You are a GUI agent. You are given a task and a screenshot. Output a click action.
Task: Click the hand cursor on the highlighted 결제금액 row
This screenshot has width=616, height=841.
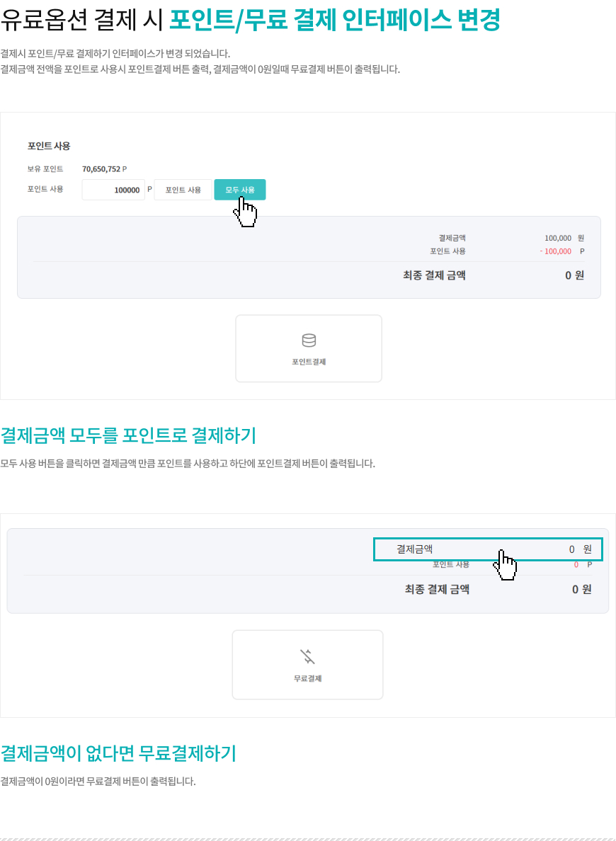tap(504, 565)
